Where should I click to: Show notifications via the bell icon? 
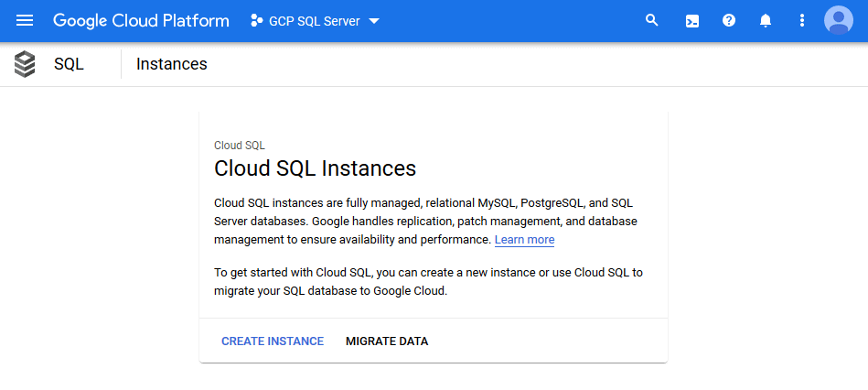[x=765, y=21]
